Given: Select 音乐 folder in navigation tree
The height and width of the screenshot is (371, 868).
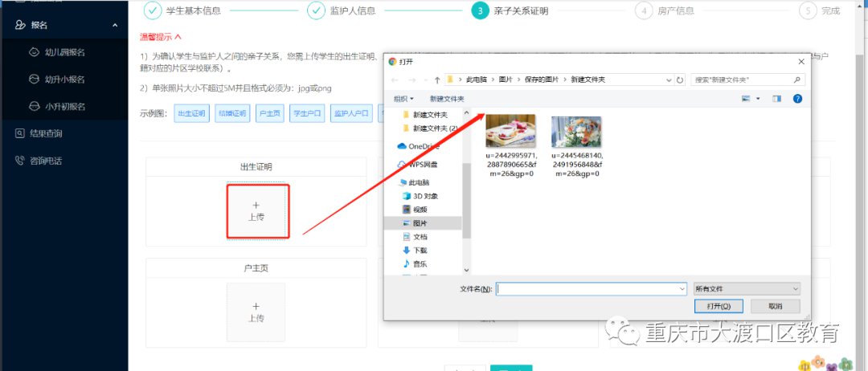Looking at the screenshot, I should point(416,263).
